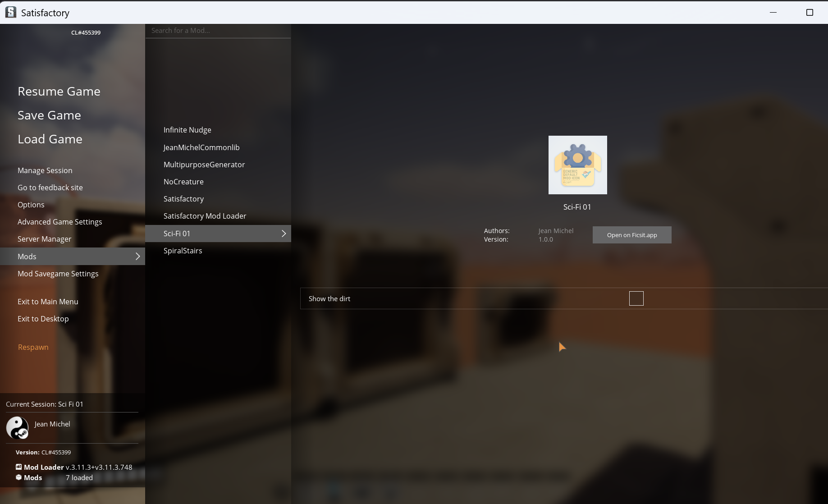The width and height of the screenshot is (828, 504).
Task: Click the 7 loaded mods count
Action: [79, 478]
